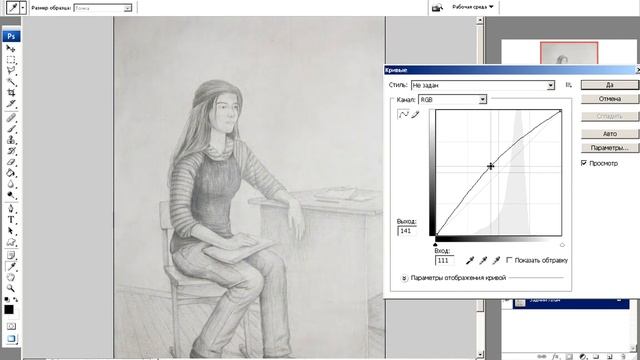Select the Pen tool
Viewport: 640px width, 360px height.
[11, 209]
